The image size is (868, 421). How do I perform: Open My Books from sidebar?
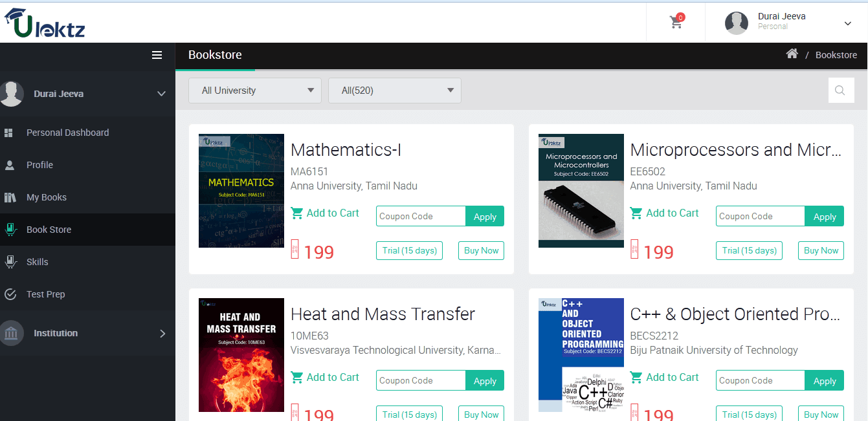tap(47, 197)
